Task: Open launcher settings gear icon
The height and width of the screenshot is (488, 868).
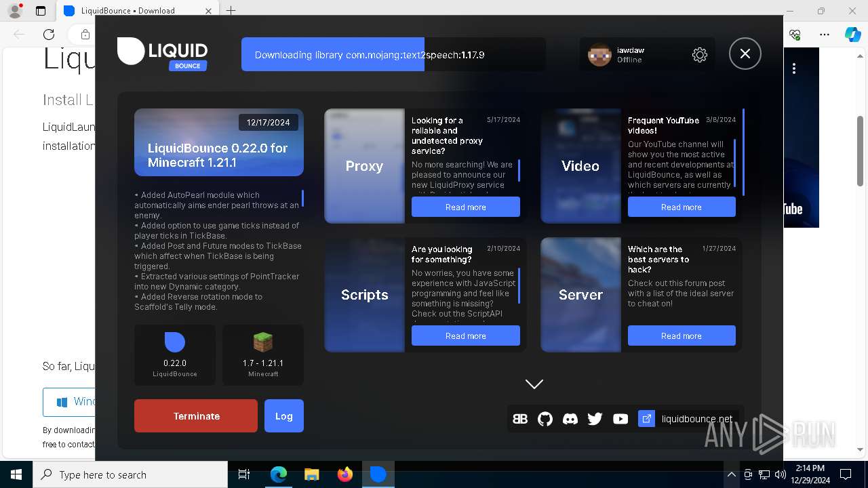Action: (x=700, y=55)
